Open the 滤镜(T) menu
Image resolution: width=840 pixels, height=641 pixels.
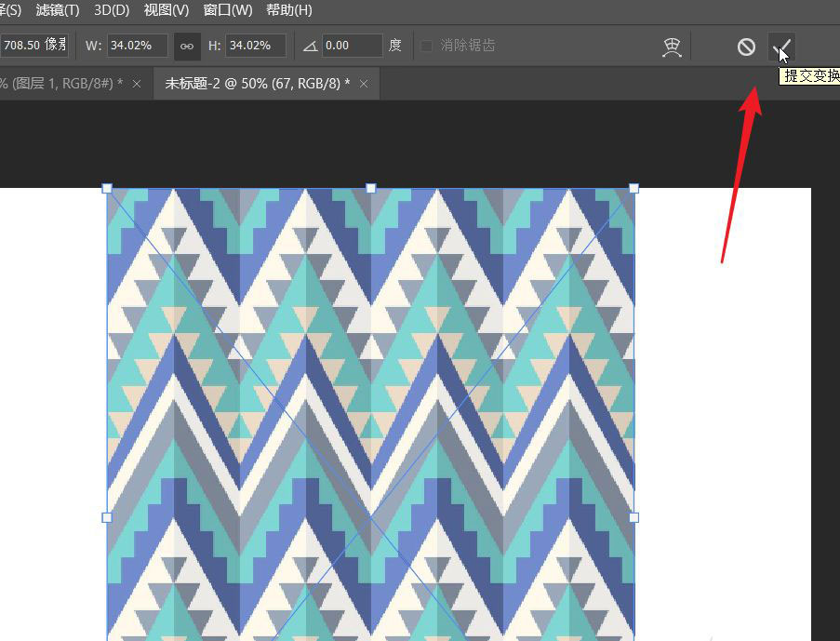[58, 10]
